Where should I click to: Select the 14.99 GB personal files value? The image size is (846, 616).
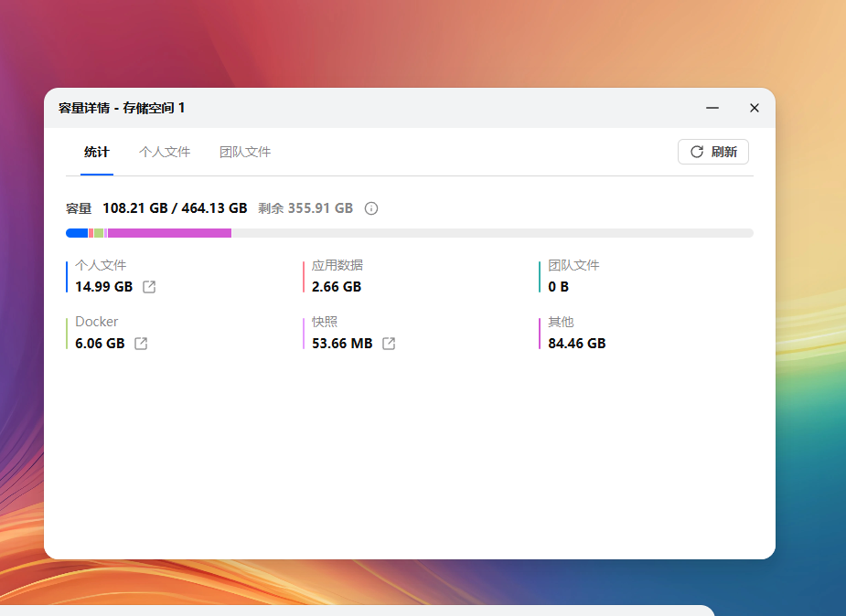tap(103, 287)
